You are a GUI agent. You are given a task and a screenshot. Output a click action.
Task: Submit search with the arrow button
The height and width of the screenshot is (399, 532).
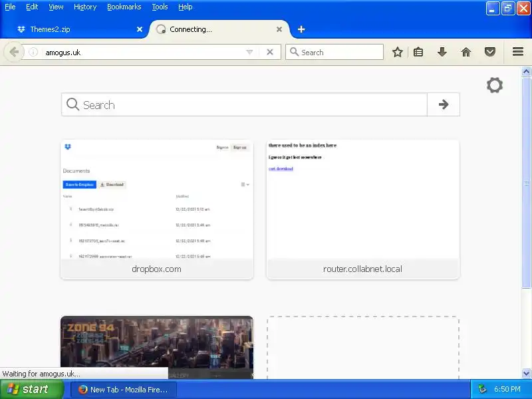tap(444, 104)
